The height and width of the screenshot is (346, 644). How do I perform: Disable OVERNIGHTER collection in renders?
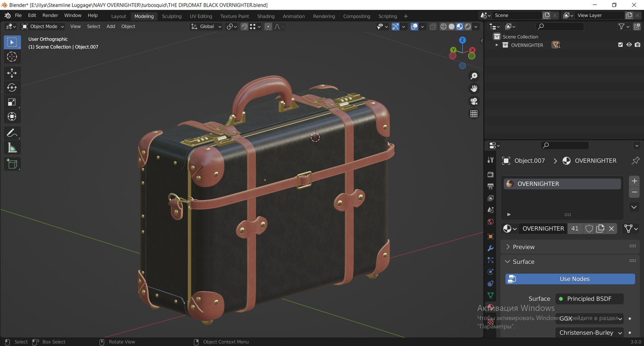(x=638, y=45)
